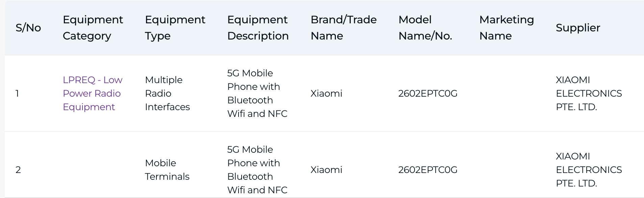
Task: Select XIAOMI ELECTRONICS PTE. LTD. in row 1
Action: [x=589, y=93]
